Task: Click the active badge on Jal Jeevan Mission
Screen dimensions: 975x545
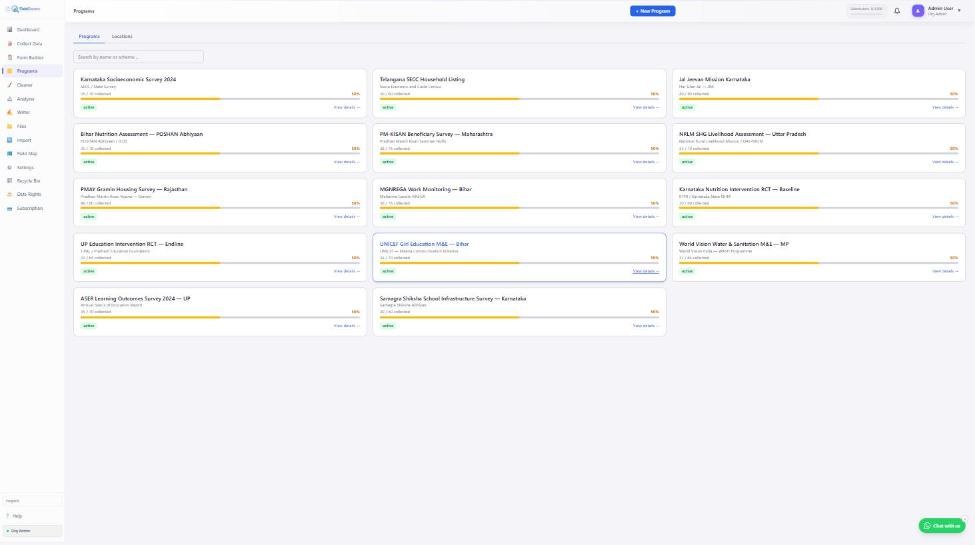Action: click(687, 108)
